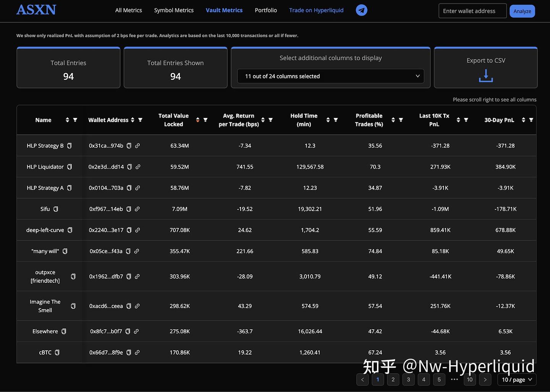
Task: Open the columns selection dropdown
Action: 331,76
